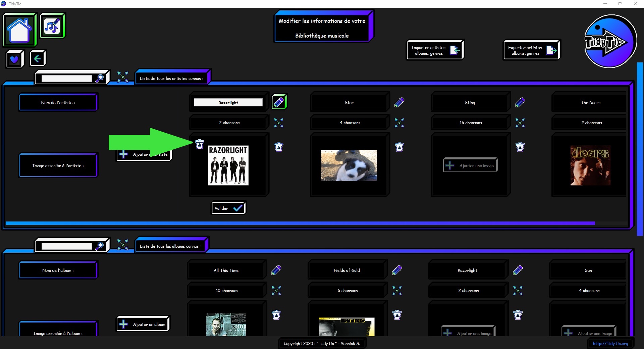This screenshot has height=349, width=644.
Task: Go to the Home screen icon
Action: click(x=19, y=30)
